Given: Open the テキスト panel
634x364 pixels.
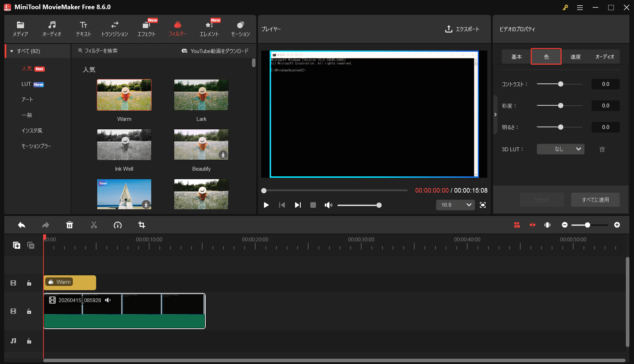Looking at the screenshot, I should pyautogui.click(x=83, y=28).
